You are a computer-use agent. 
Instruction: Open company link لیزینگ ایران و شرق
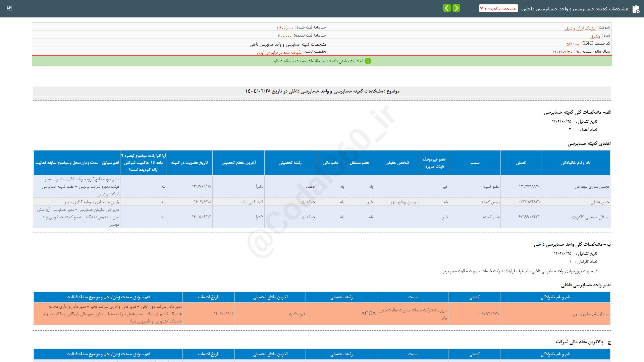click(580, 28)
